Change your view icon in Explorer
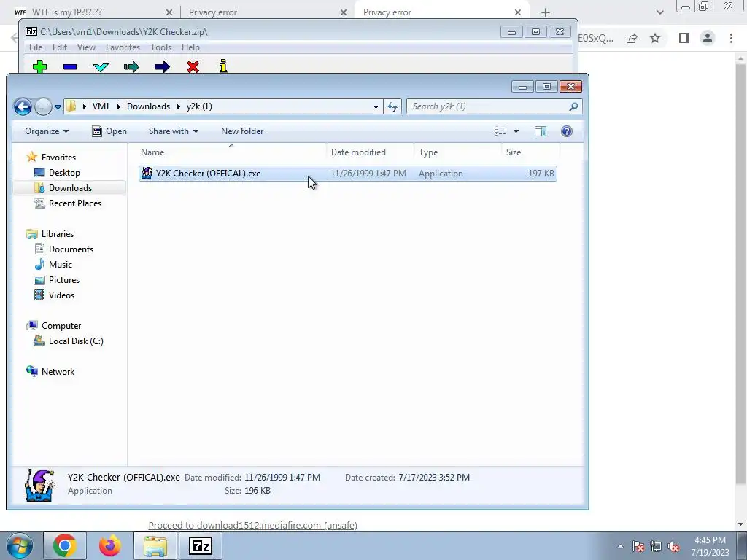This screenshot has width=747, height=560. [x=500, y=131]
